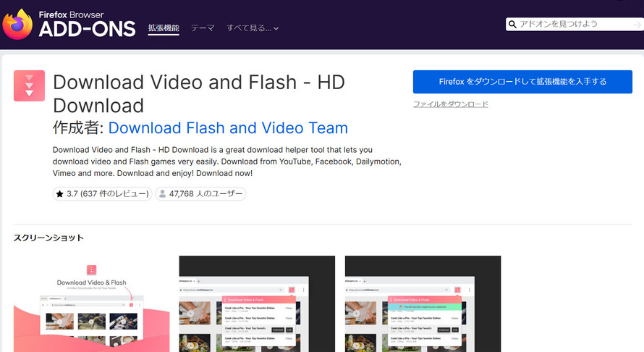Click the 47,768 人のユーザー badge
The width and height of the screenshot is (644, 352).
(200, 193)
